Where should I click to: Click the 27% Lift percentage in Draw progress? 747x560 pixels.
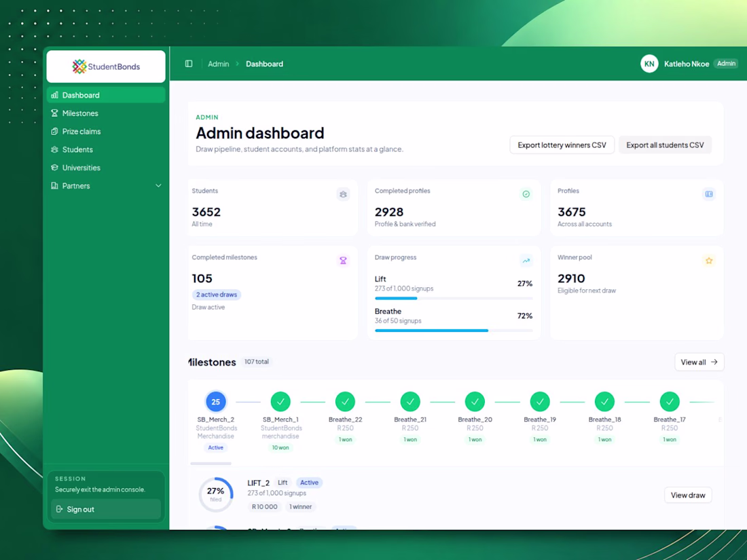pos(525,283)
